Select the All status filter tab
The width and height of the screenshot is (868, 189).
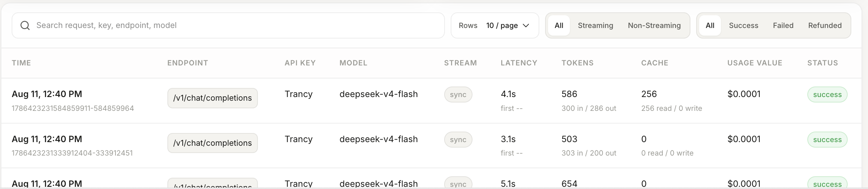pos(710,25)
